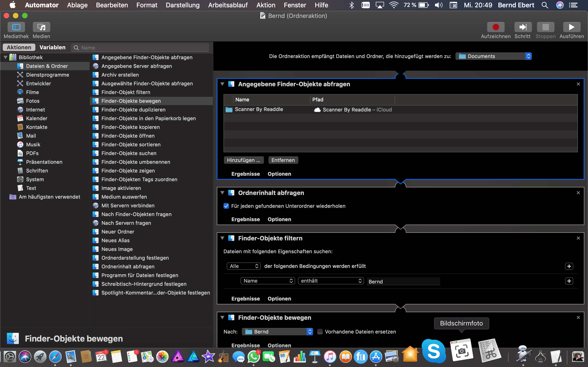Screen dimensions: 588x367
Task: Collapse the Bibliothek tree
Action: pyautogui.click(x=5, y=57)
